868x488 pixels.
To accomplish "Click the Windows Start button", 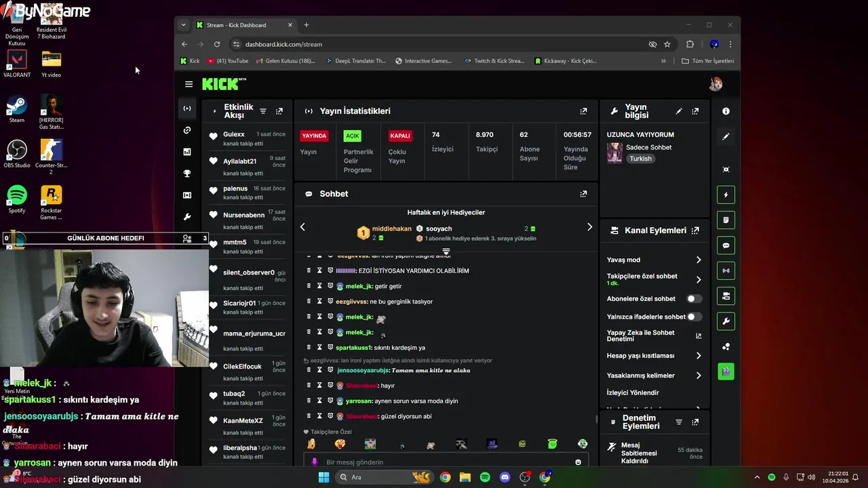I will pos(324,477).
